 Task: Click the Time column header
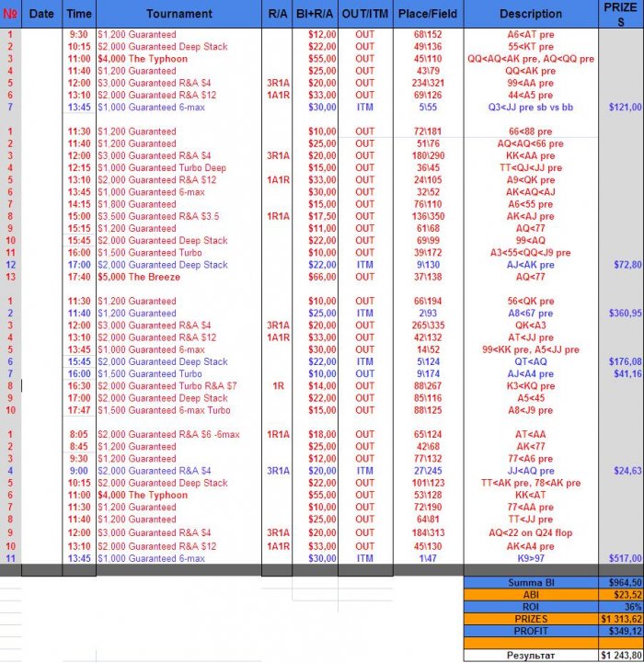(79, 14)
